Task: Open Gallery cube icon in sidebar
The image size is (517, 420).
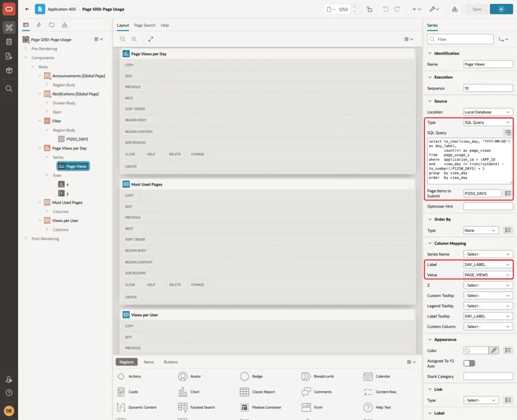Action: click(9, 71)
